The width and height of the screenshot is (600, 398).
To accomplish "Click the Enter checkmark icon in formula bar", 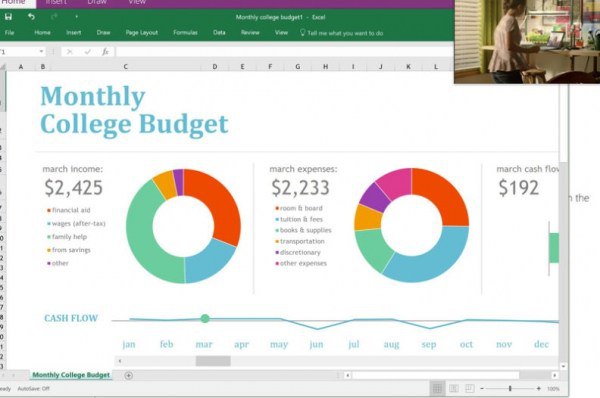I will click(88, 51).
